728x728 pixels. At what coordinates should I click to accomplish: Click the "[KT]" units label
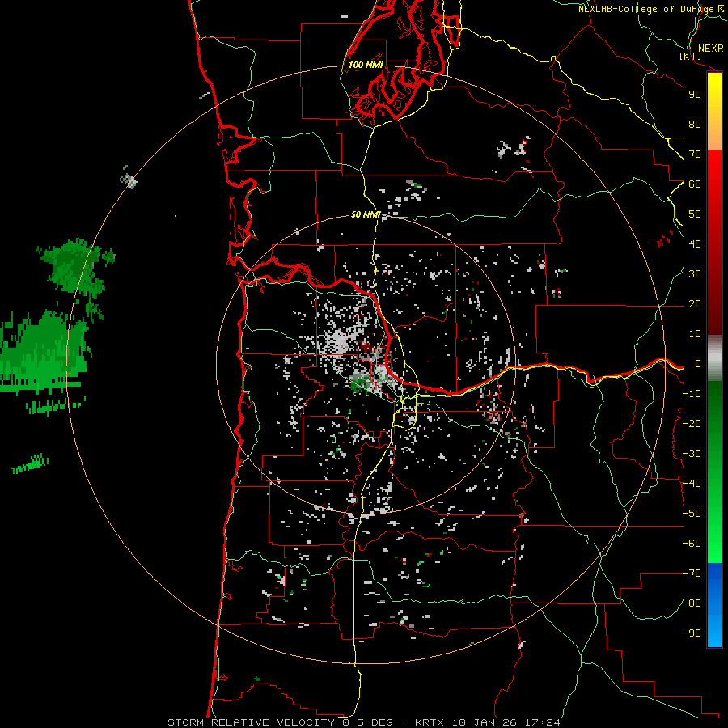tap(691, 56)
